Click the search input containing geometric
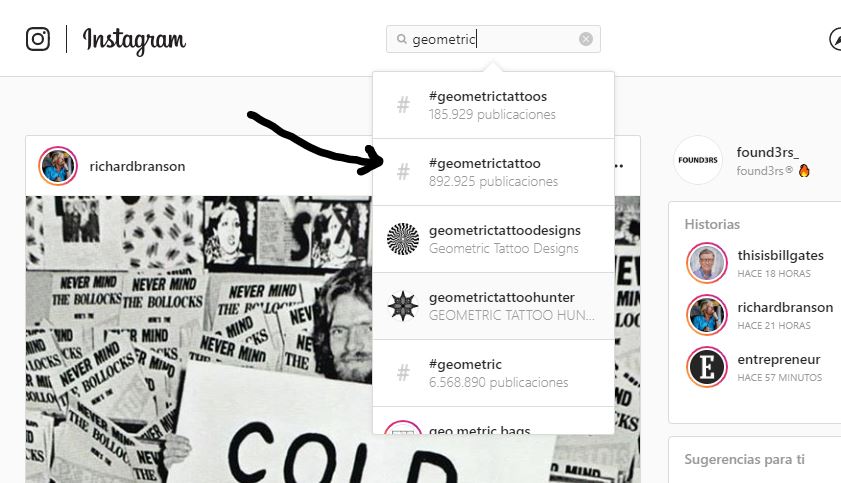The height and width of the screenshot is (483, 841). 493,39
